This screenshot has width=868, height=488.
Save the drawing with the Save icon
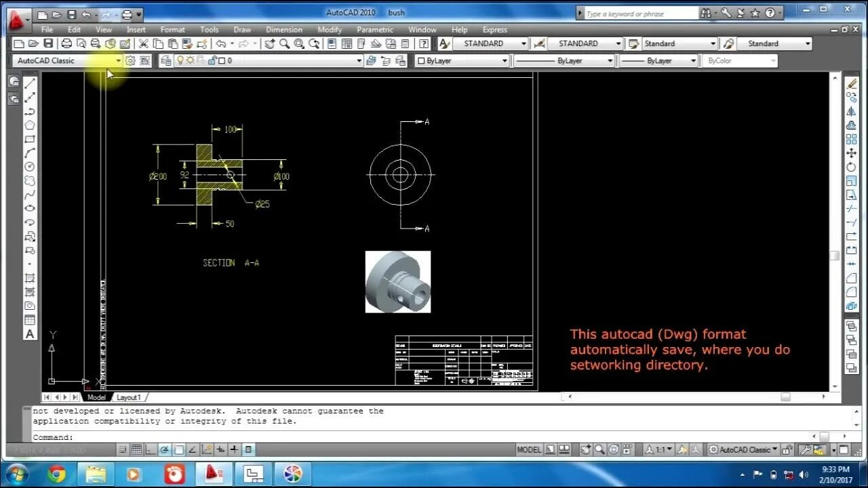coord(48,43)
